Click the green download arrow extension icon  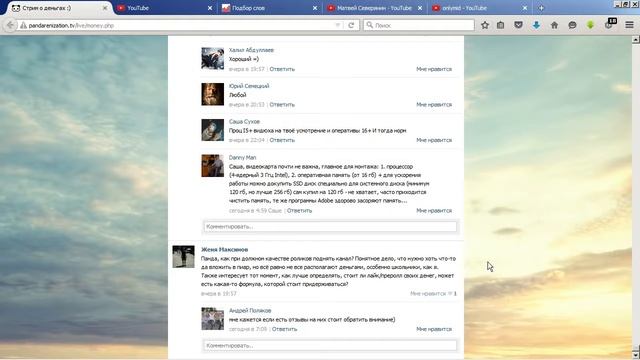pos(590,25)
